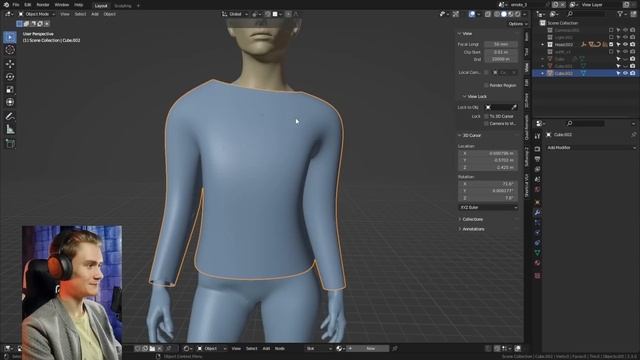Open the Render properties tab icon
Image resolution: width=640 pixels, height=360 pixels.
click(538, 149)
